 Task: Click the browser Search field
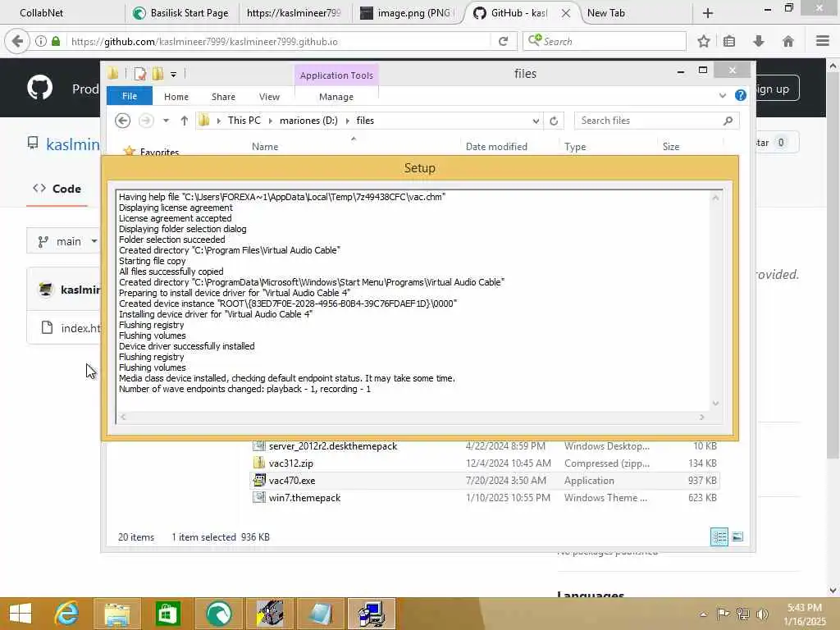click(x=605, y=41)
